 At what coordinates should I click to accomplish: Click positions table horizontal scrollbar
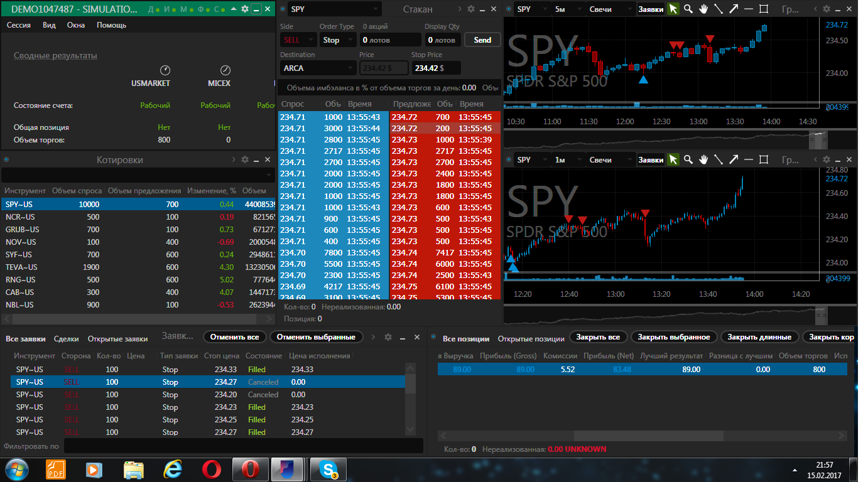point(648,436)
